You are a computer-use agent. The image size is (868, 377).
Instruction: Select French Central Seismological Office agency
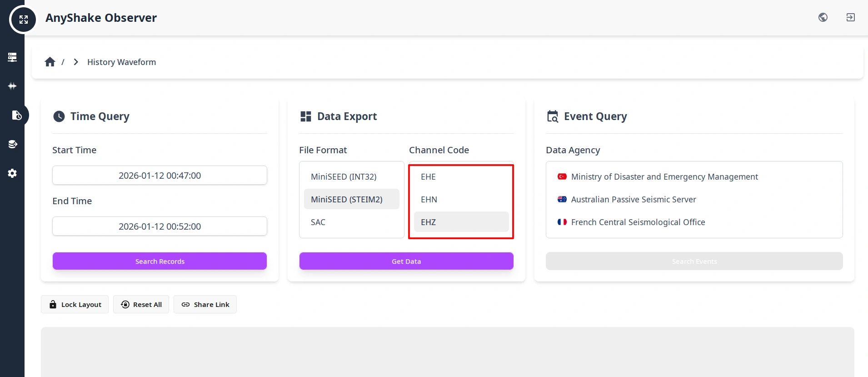pyautogui.click(x=638, y=222)
